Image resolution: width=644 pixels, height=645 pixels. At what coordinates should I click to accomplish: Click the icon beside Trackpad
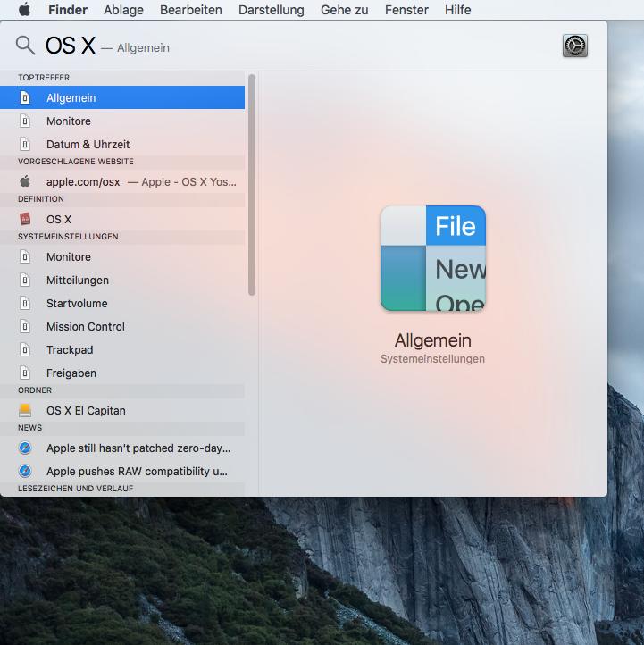25,349
